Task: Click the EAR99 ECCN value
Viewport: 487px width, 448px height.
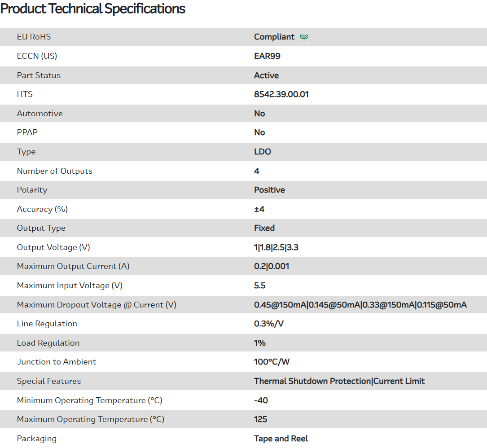Action: coord(267,56)
